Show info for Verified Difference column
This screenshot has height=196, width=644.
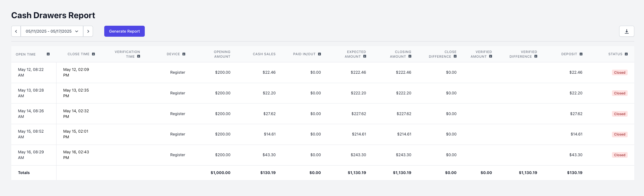[x=536, y=56]
